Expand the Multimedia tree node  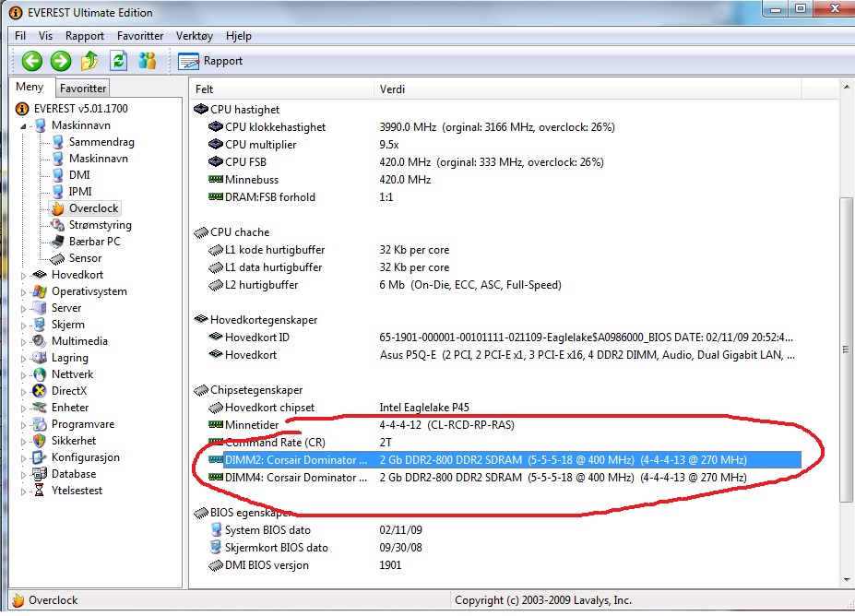pos(23,342)
